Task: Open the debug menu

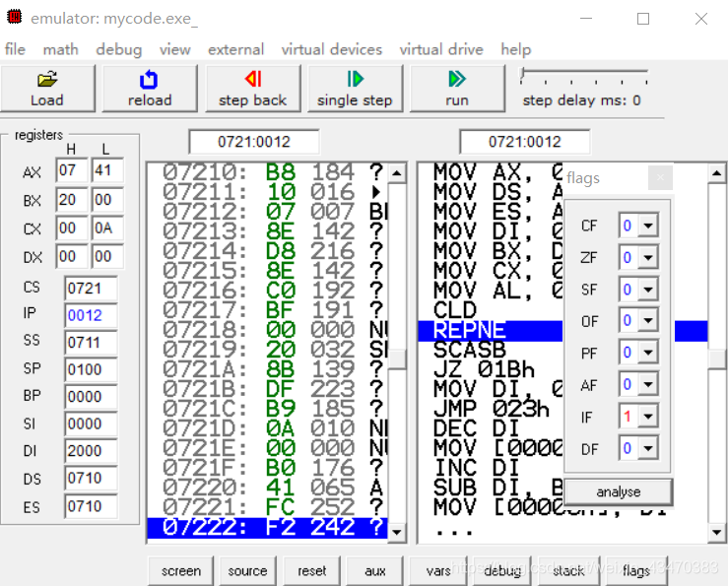Action: point(119,49)
